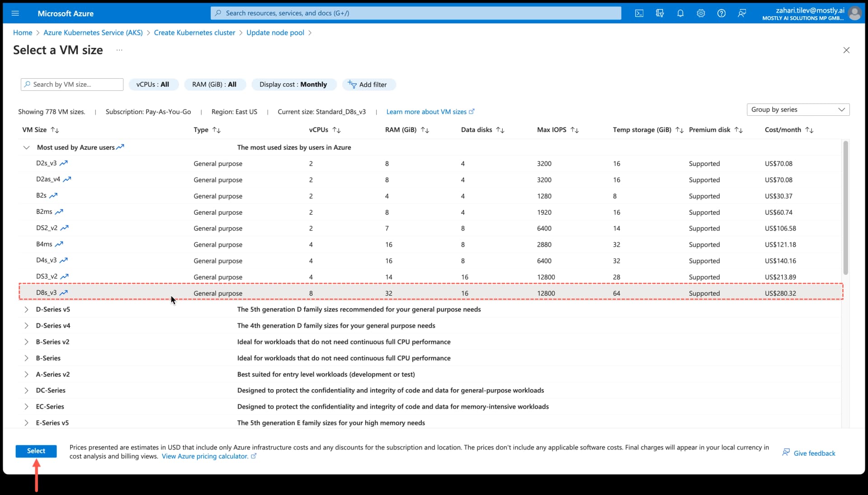Open the Azure Kubernetes Service (AKS) breadcrumb
The width and height of the screenshot is (868, 495).
pos(93,33)
